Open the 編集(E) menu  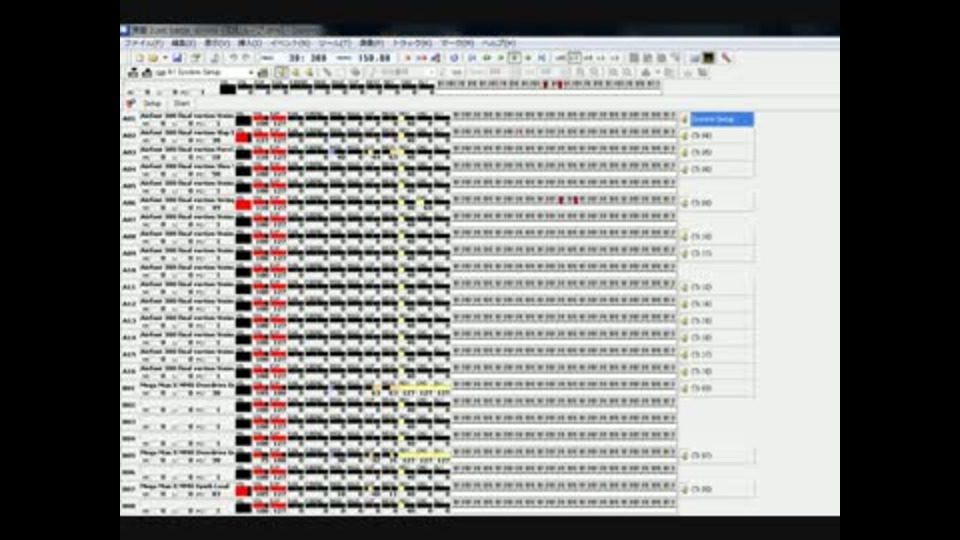click(183, 43)
